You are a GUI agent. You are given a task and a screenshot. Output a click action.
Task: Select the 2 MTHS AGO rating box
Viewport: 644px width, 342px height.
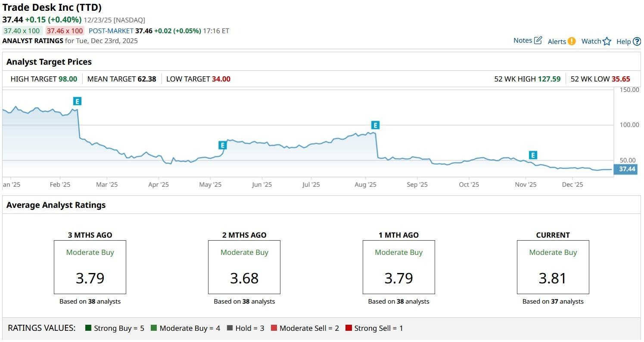click(x=244, y=267)
